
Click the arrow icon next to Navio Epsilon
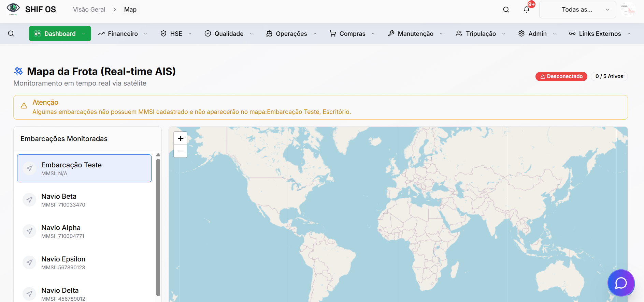tap(30, 262)
